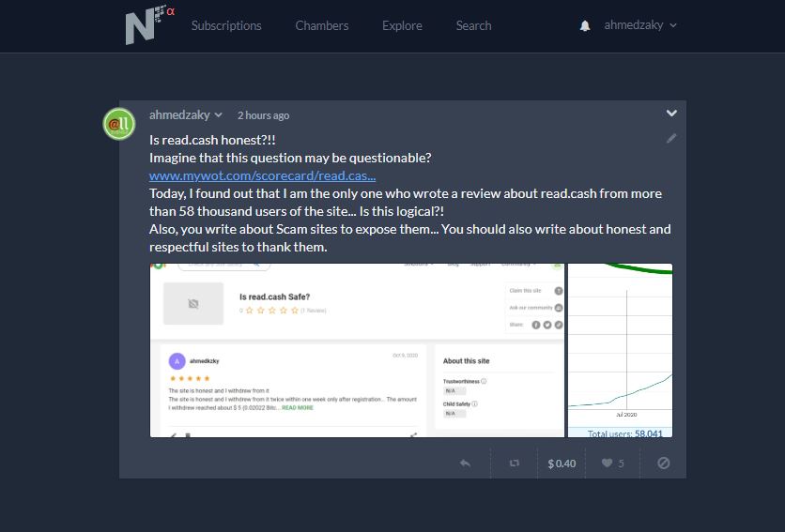Click the block circle icon on the post

click(663, 463)
